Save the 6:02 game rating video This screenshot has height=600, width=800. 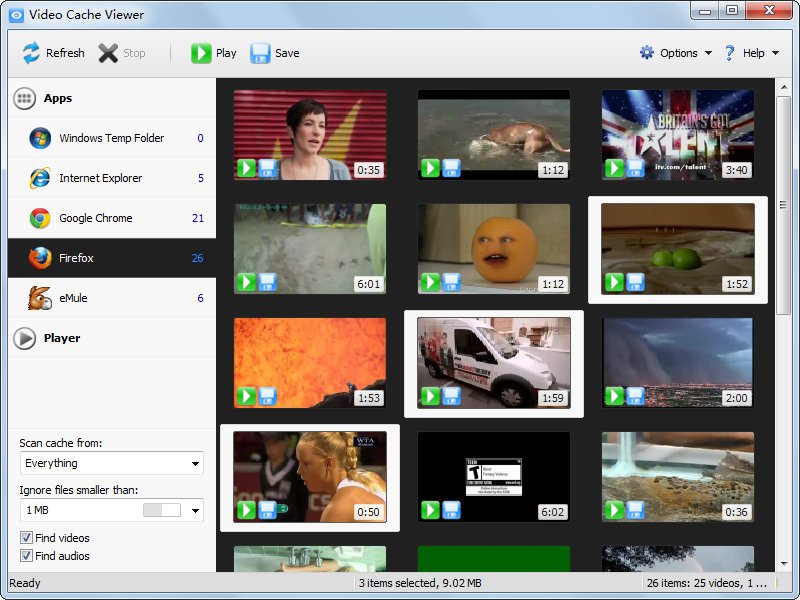[x=452, y=510]
